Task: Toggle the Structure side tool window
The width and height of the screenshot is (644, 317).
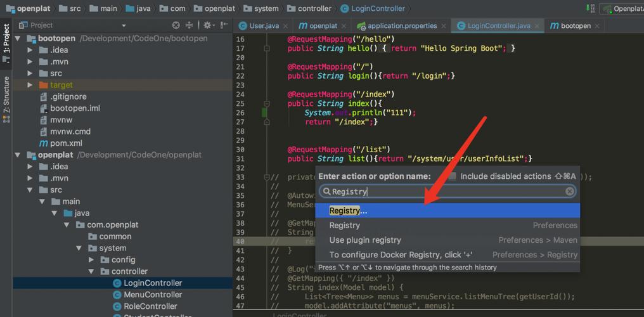Action: tap(6, 95)
